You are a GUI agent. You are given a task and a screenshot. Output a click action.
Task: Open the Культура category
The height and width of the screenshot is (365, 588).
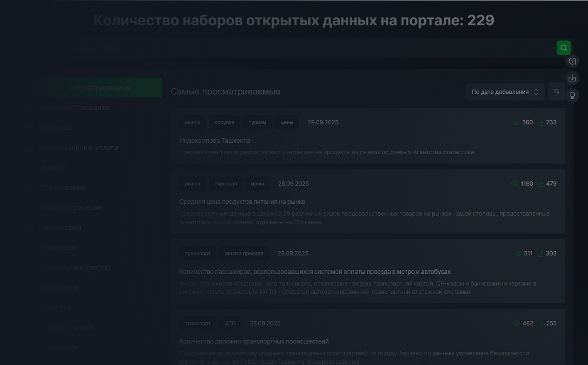coord(56,307)
